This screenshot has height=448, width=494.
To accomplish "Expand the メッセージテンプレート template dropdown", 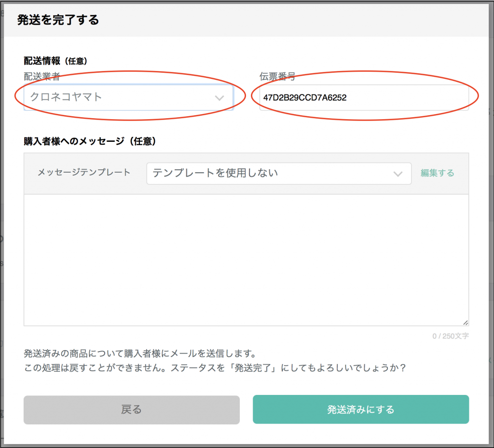I will tap(279, 174).
